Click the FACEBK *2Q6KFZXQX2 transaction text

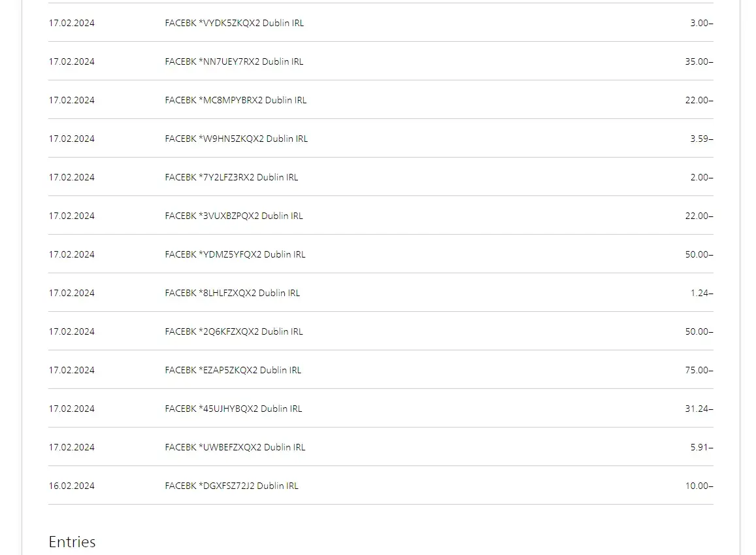click(234, 331)
